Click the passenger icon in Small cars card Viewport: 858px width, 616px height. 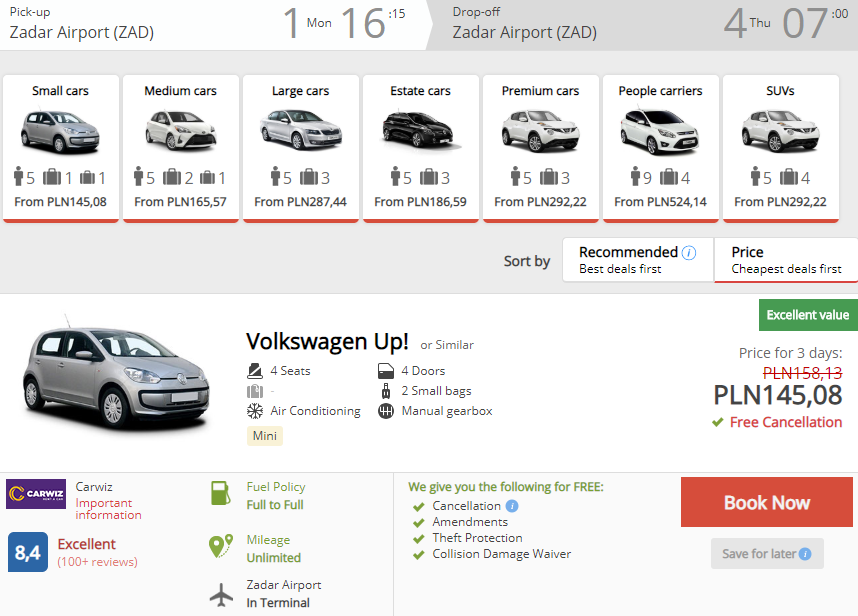point(19,176)
